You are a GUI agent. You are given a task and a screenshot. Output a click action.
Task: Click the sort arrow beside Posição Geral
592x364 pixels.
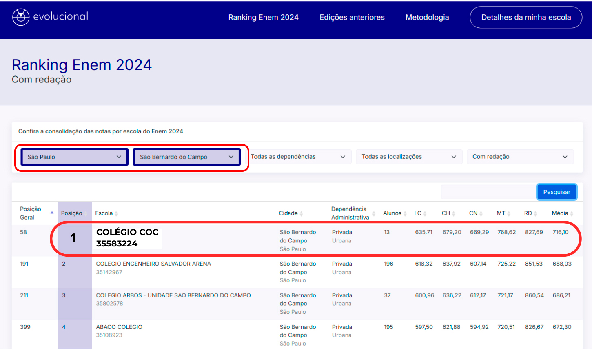click(x=52, y=213)
